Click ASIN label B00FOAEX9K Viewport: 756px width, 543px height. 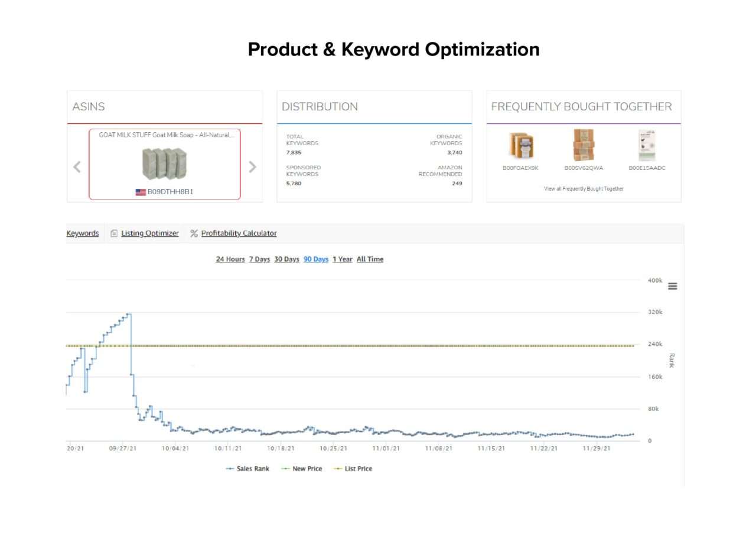tap(520, 168)
